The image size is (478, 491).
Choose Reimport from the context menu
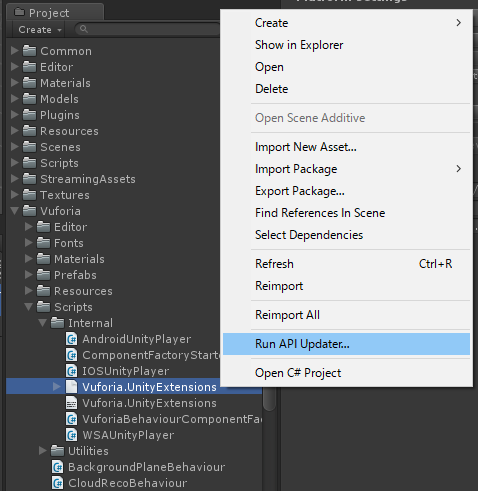[346, 286]
